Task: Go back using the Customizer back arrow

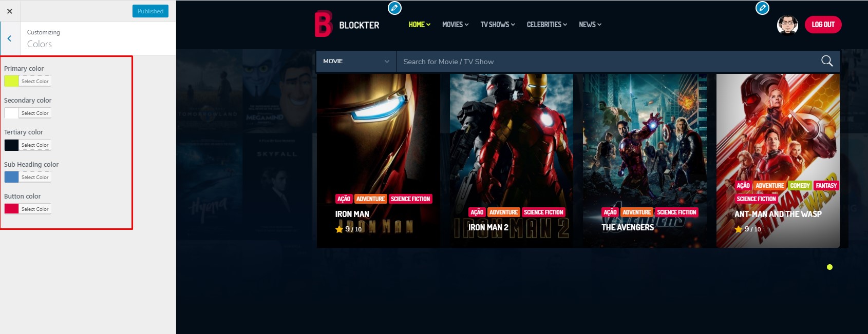Action: (x=9, y=38)
